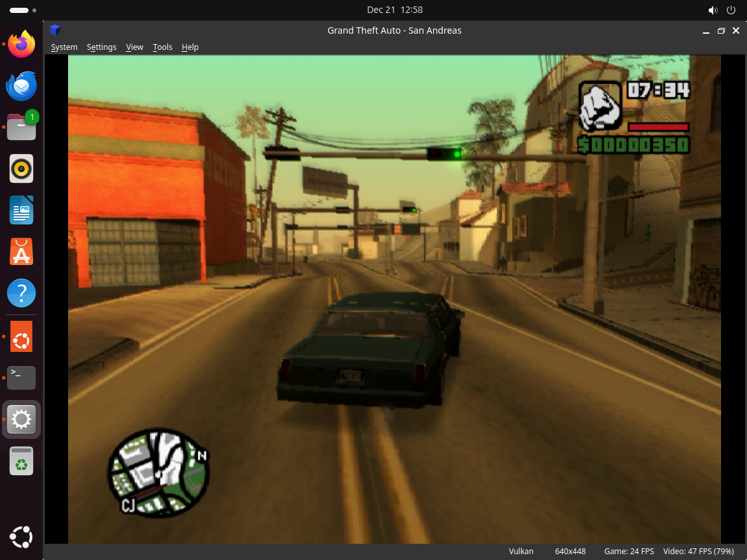Image resolution: width=747 pixels, height=560 pixels.
Task: Launch LibreOffice Writer from the dock
Action: 21,210
